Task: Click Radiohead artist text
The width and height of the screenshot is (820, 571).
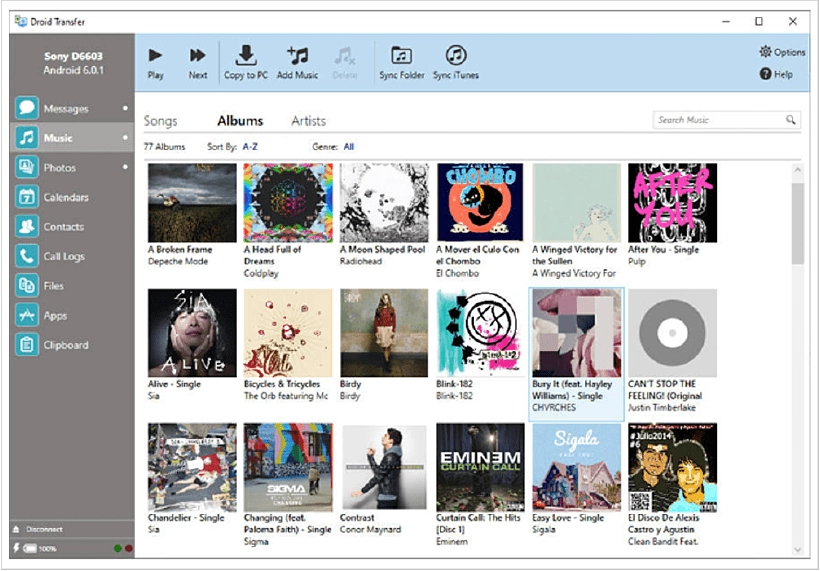Action: [x=361, y=261]
